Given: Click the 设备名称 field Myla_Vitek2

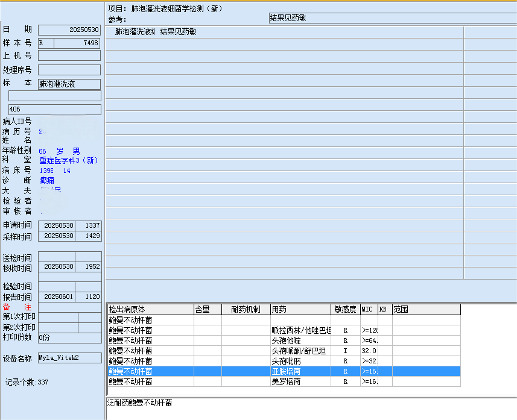Looking at the screenshot, I should [69, 357].
